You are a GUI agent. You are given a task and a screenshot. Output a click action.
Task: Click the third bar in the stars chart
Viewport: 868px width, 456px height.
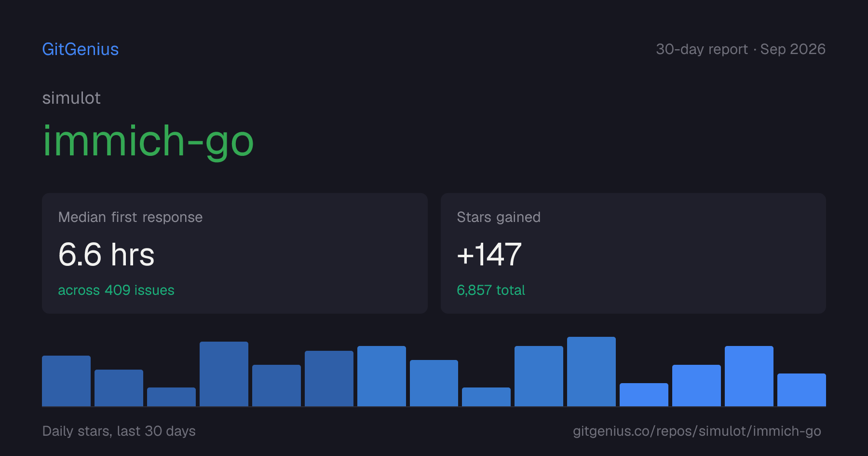(x=171, y=397)
